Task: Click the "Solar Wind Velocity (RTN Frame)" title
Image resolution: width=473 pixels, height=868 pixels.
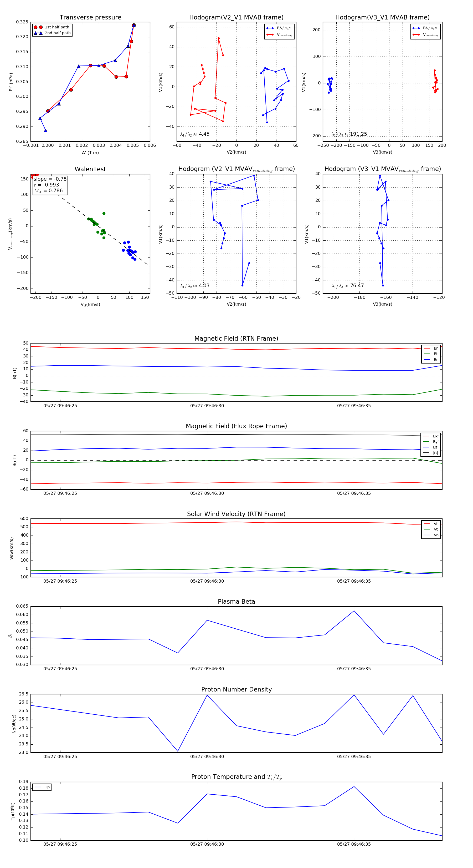Action: [x=236, y=514]
